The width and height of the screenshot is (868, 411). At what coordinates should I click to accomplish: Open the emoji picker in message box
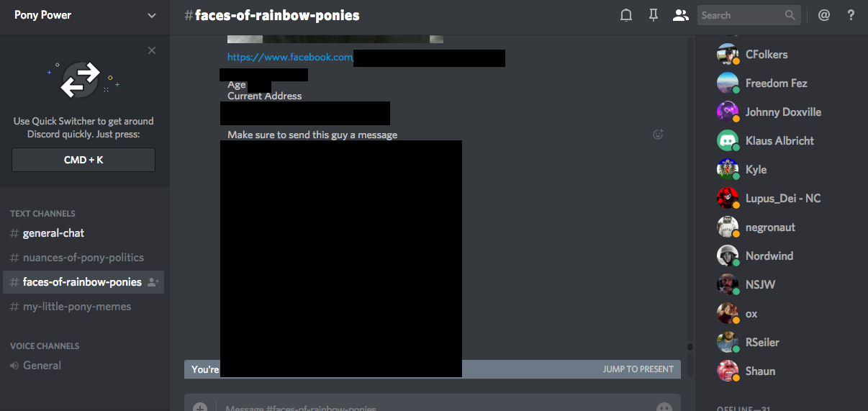pyautogui.click(x=664, y=407)
